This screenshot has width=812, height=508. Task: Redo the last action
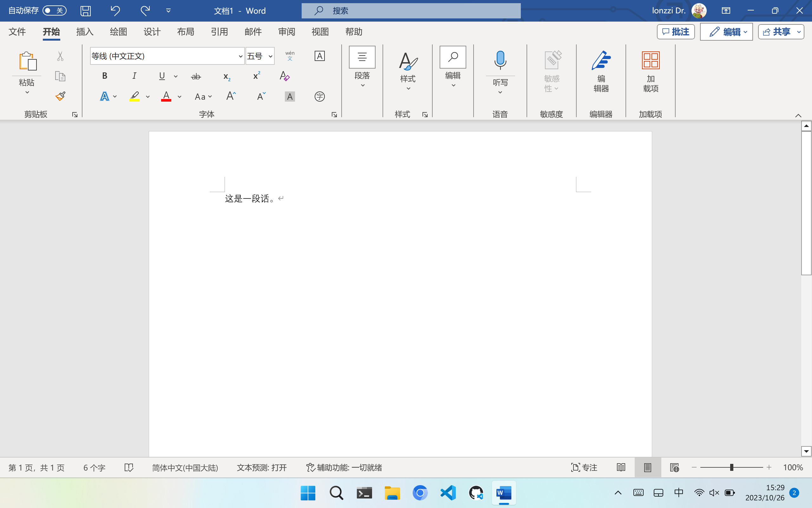[x=145, y=11]
